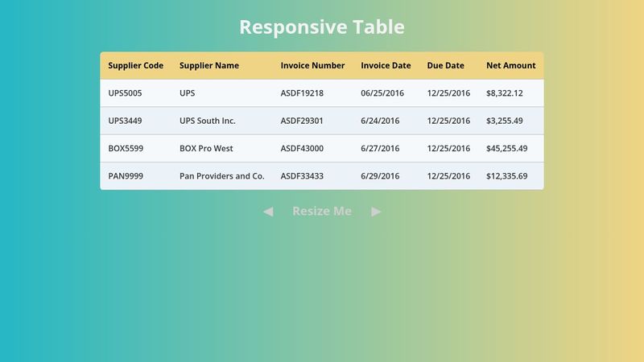The height and width of the screenshot is (362, 644).
Task: Click supplier name UPS in first row
Action: (188, 93)
